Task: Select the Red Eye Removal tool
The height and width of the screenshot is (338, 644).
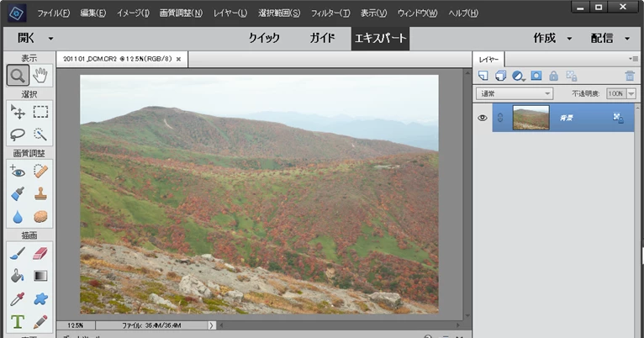Action: pyautogui.click(x=18, y=172)
